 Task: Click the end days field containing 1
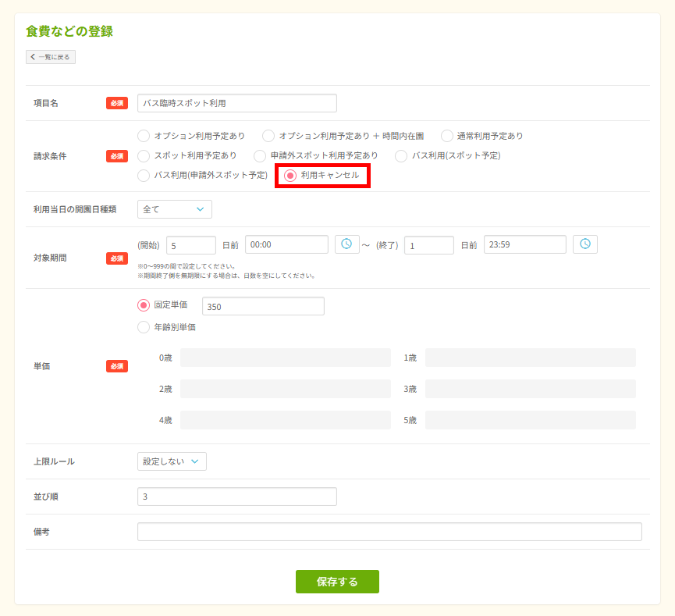pyautogui.click(x=429, y=245)
